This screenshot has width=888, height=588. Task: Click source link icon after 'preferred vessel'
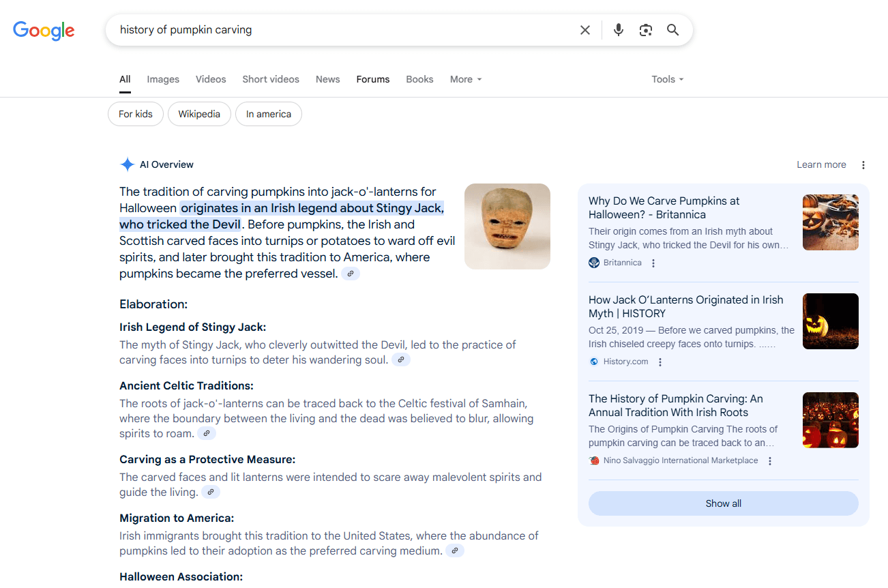(351, 274)
